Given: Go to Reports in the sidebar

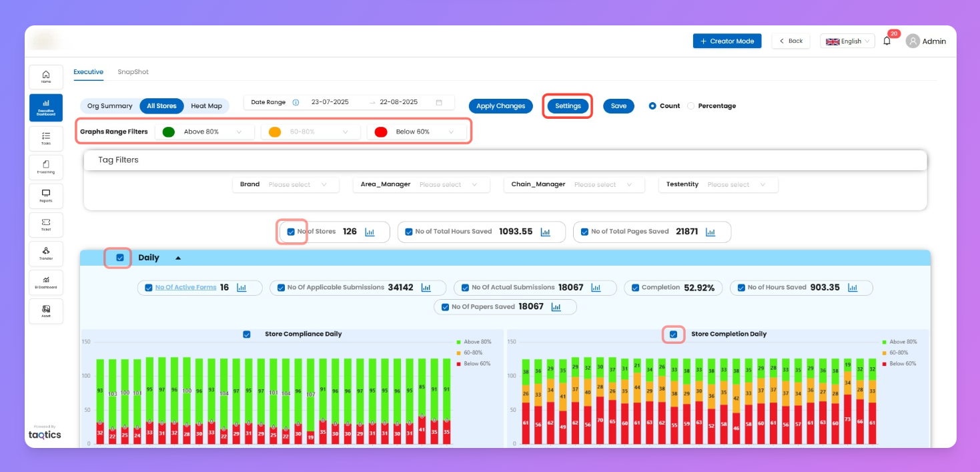Looking at the screenshot, I should [x=46, y=194].
